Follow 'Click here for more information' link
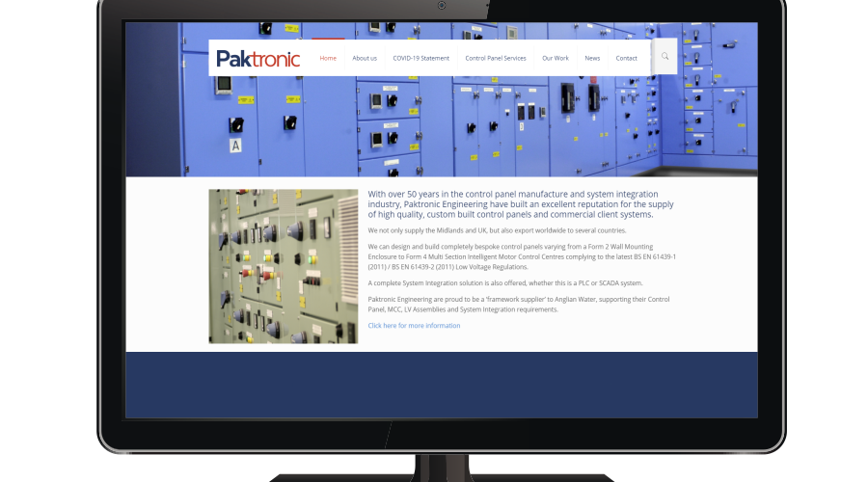The image size is (868, 482). coord(414,326)
